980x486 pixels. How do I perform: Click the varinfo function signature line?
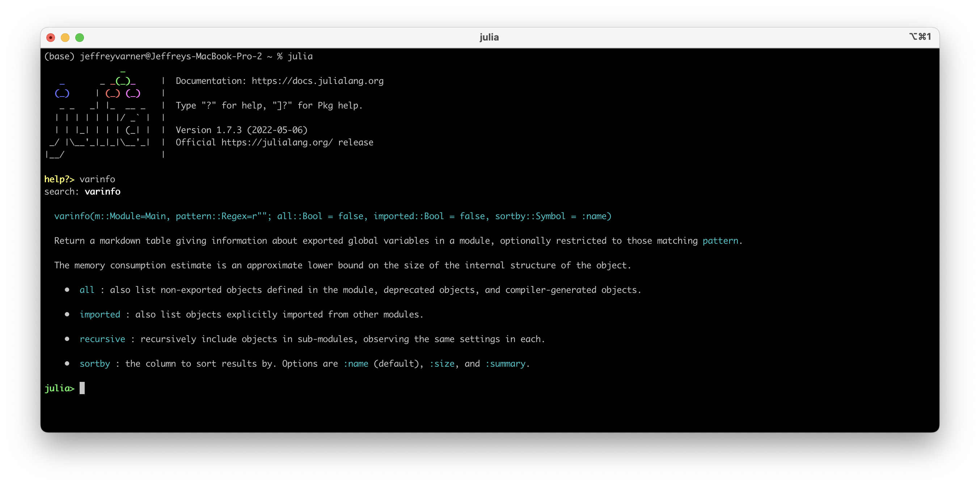coord(333,216)
